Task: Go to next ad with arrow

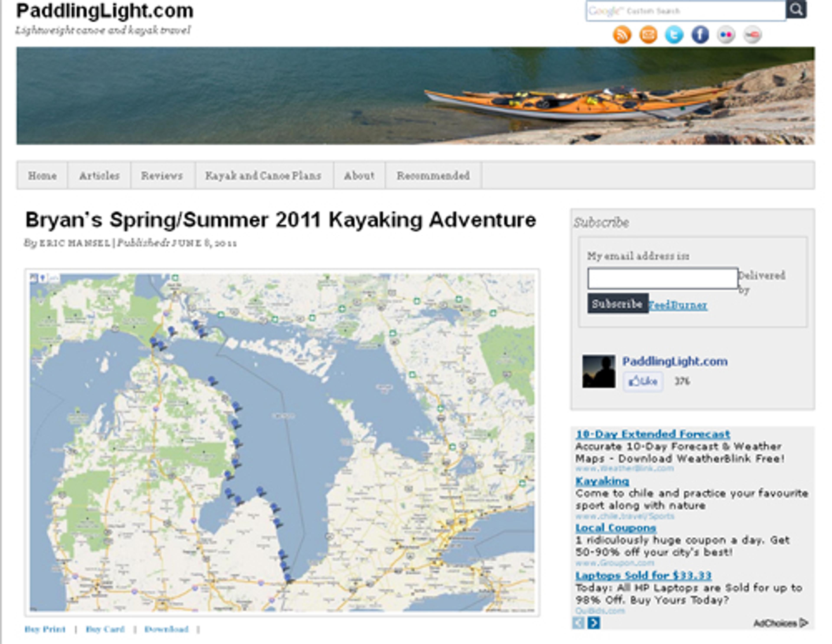Action: (x=593, y=623)
